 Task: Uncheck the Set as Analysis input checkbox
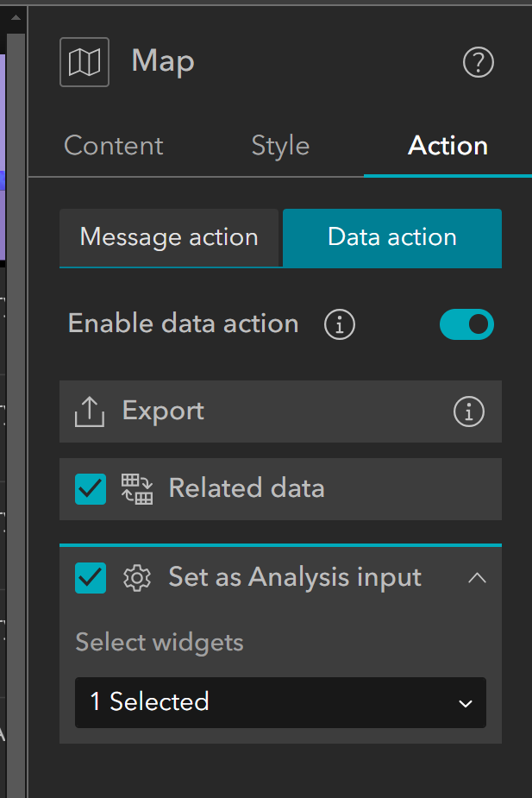(x=91, y=577)
